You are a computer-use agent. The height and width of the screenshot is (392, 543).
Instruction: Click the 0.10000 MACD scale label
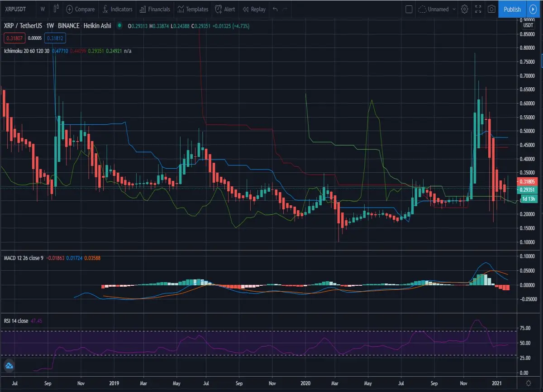[x=528, y=256]
